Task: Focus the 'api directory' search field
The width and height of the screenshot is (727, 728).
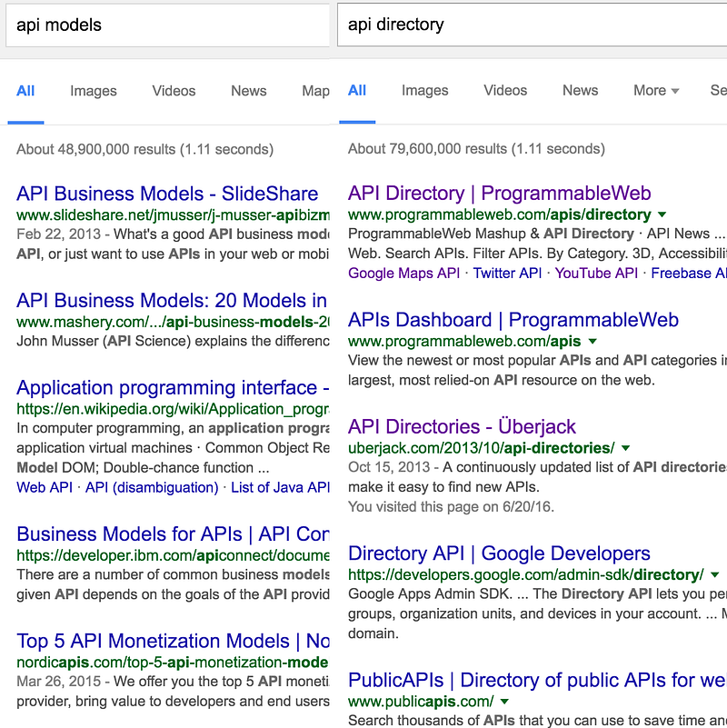Action: tap(532, 25)
